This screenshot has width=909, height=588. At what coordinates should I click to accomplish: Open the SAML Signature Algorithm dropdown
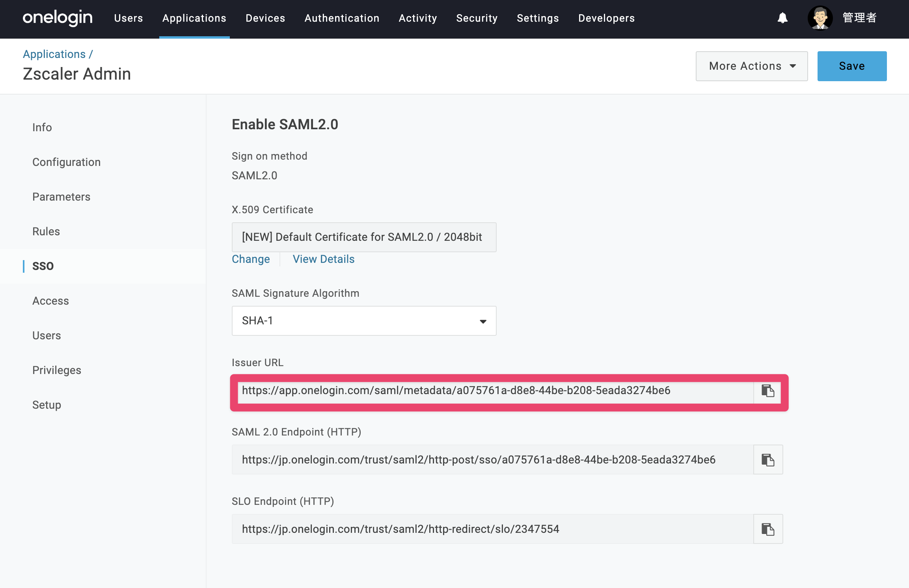[x=364, y=321]
